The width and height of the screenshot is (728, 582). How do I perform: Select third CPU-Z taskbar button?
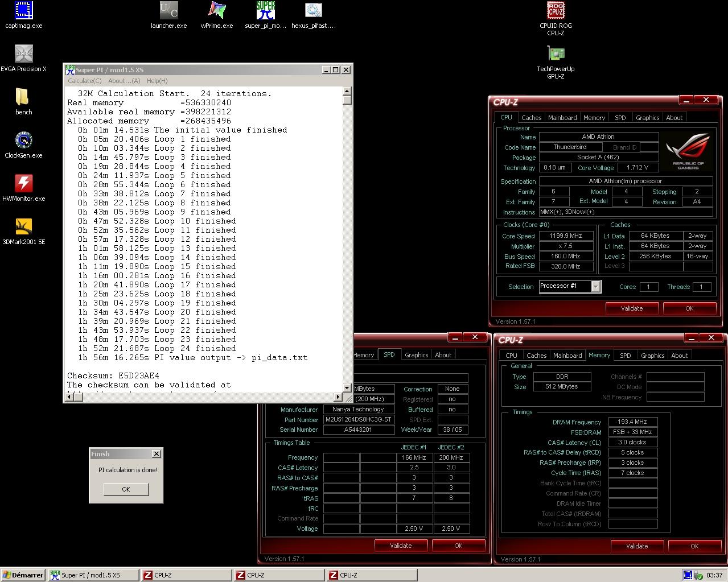tap(371, 575)
